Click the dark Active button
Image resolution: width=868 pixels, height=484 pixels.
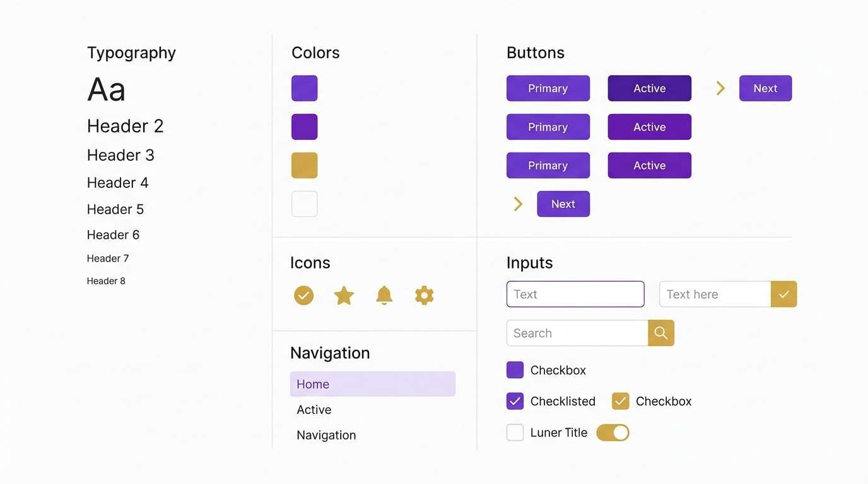pyautogui.click(x=649, y=88)
